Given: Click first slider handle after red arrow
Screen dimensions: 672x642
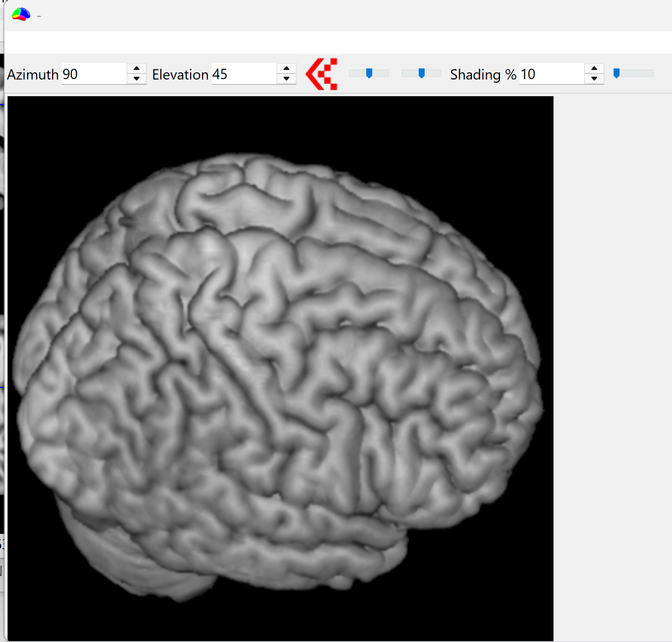Looking at the screenshot, I should click(369, 73).
